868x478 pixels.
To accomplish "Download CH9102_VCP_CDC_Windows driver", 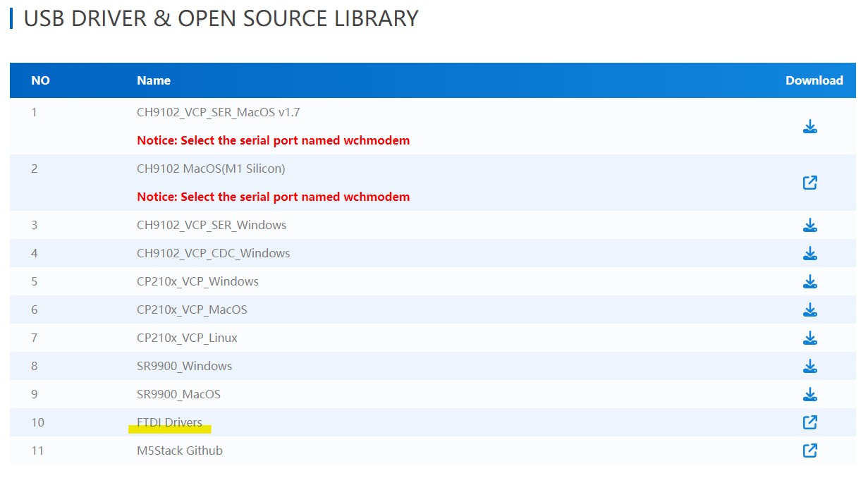I will (x=810, y=254).
